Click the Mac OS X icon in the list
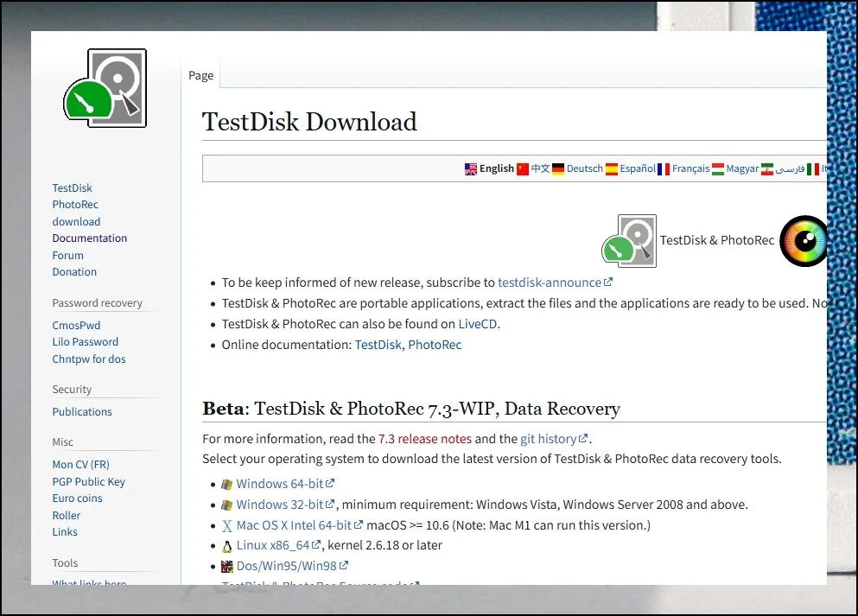 click(x=227, y=525)
